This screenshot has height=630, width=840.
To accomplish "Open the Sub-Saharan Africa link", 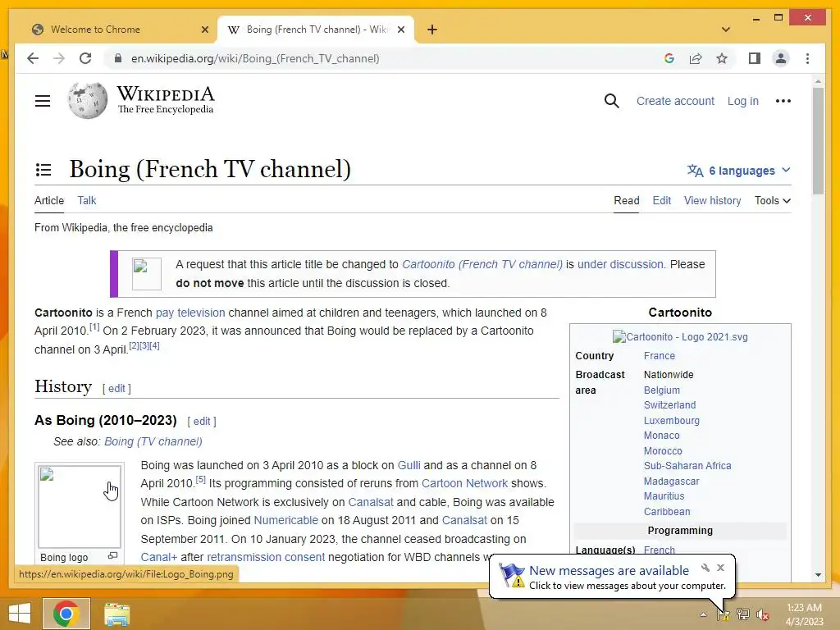I will tap(687, 466).
